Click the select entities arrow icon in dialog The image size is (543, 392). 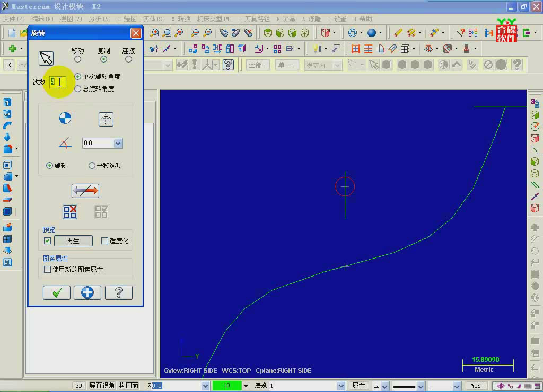46,58
